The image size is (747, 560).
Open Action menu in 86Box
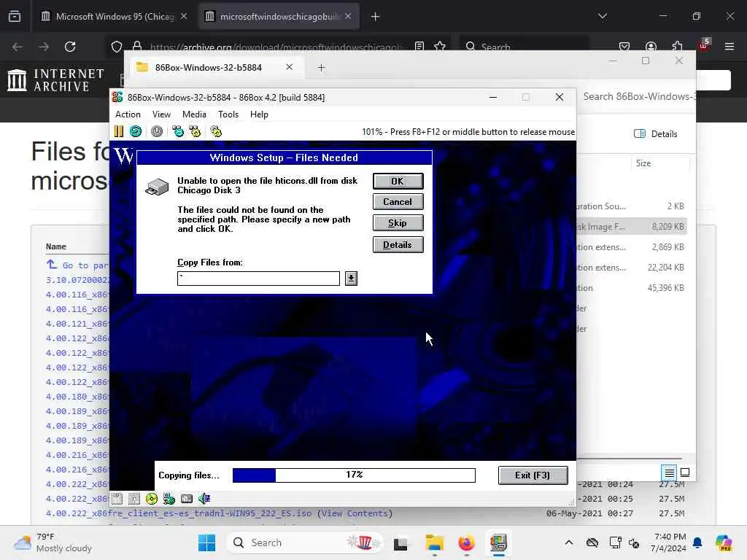pos(128,114)
